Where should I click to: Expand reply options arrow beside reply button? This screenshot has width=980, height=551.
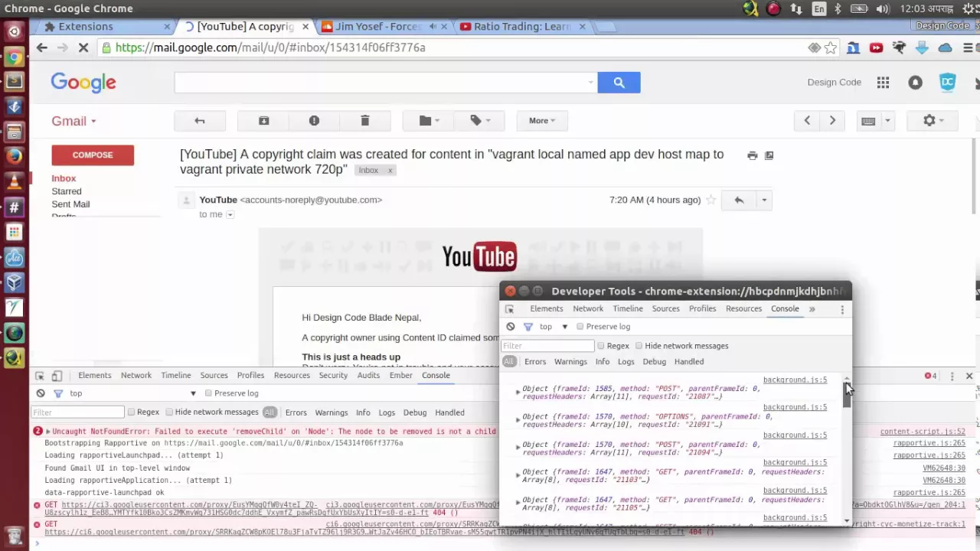tap(763, 200)
